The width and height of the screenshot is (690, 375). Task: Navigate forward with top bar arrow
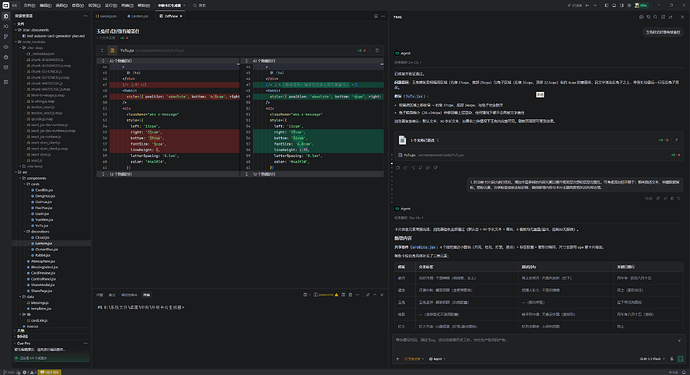pos(595,5)
